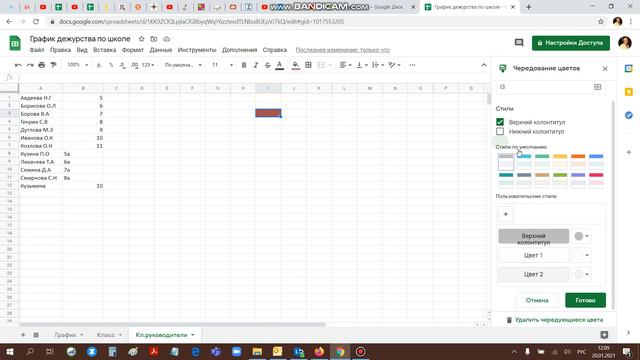Open the text color picker

[x=280, y=65]
